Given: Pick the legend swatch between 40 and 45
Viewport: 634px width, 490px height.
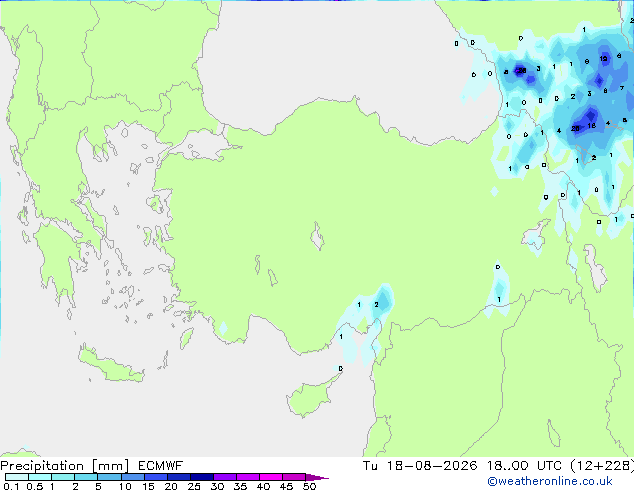Looking at the screenshot, I should point(271,477).
